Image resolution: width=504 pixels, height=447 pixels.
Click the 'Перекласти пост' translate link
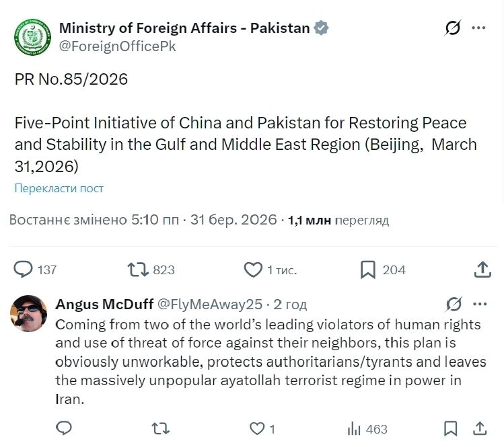(x=59, y=188)
